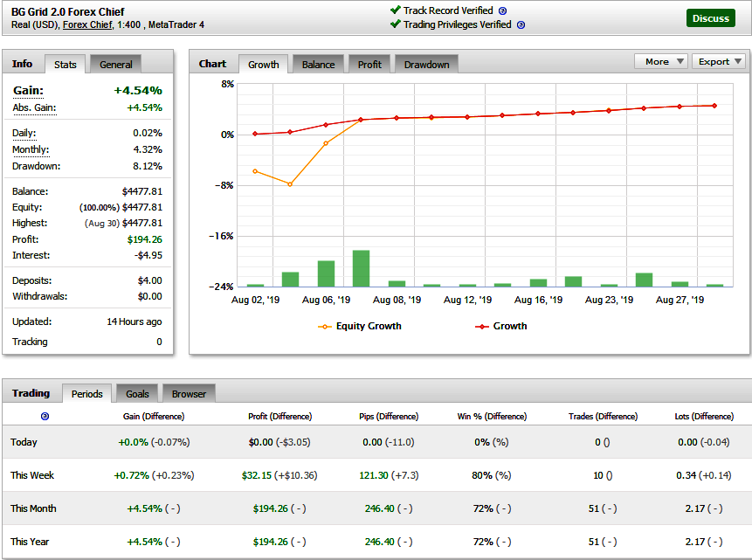752x560 pixels.
Task: Click the Daily label in the Info panel
Action: 24,133
